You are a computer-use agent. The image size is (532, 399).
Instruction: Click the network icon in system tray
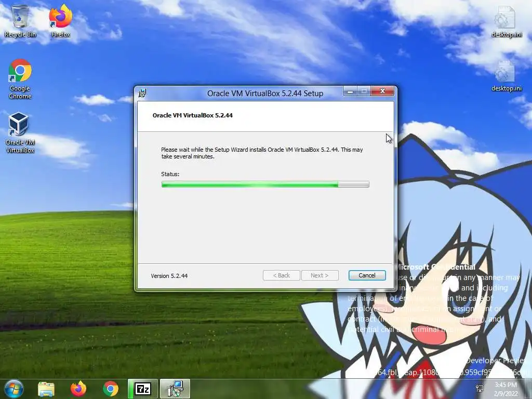coord(480,389)
